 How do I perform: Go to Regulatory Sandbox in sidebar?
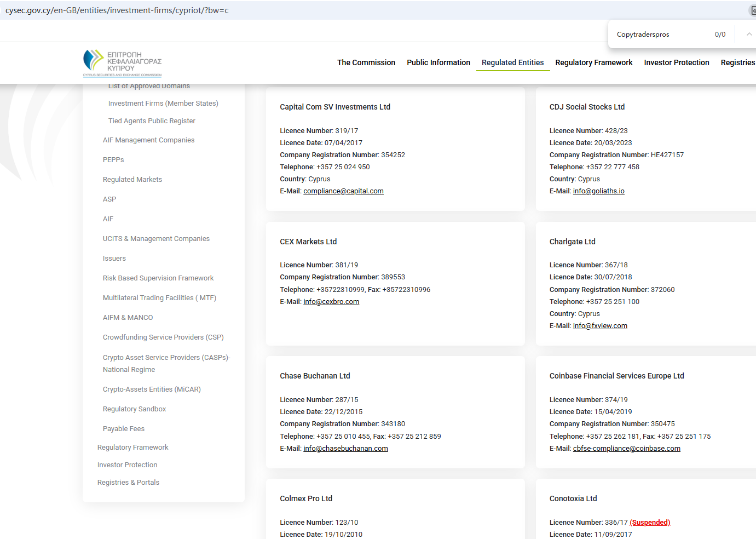click(134, 409)
